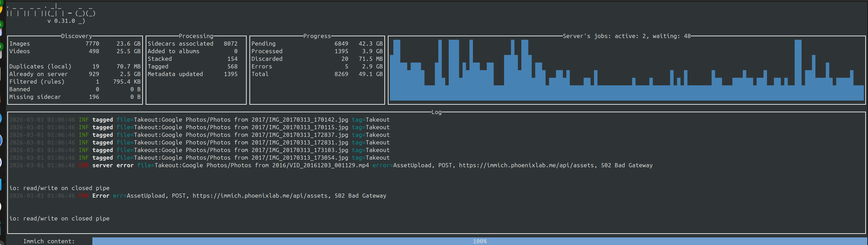This screenshot has height=245, width=868.
Task: Click the Videos row in Discovery
Action: click(75, 51)
